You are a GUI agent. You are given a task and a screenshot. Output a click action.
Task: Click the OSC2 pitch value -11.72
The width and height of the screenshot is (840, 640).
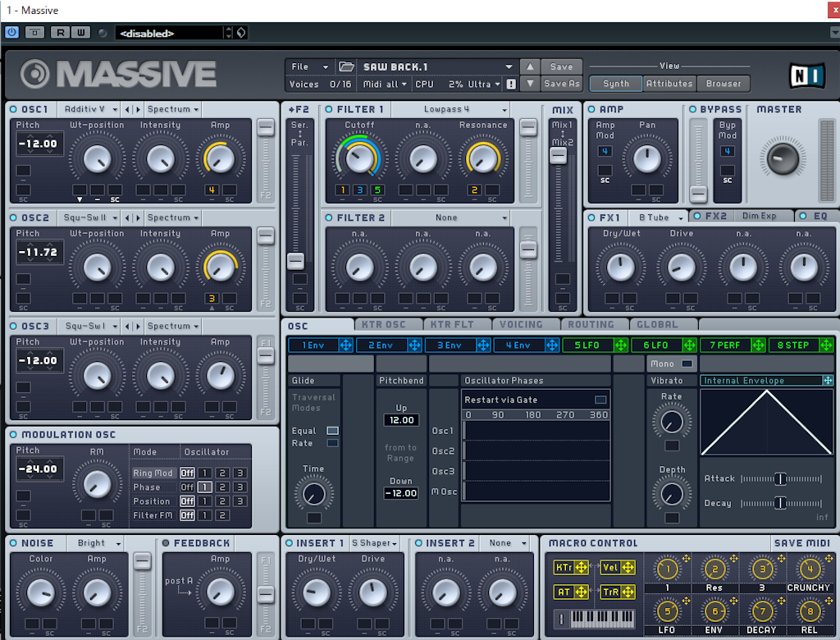point(39,252)
